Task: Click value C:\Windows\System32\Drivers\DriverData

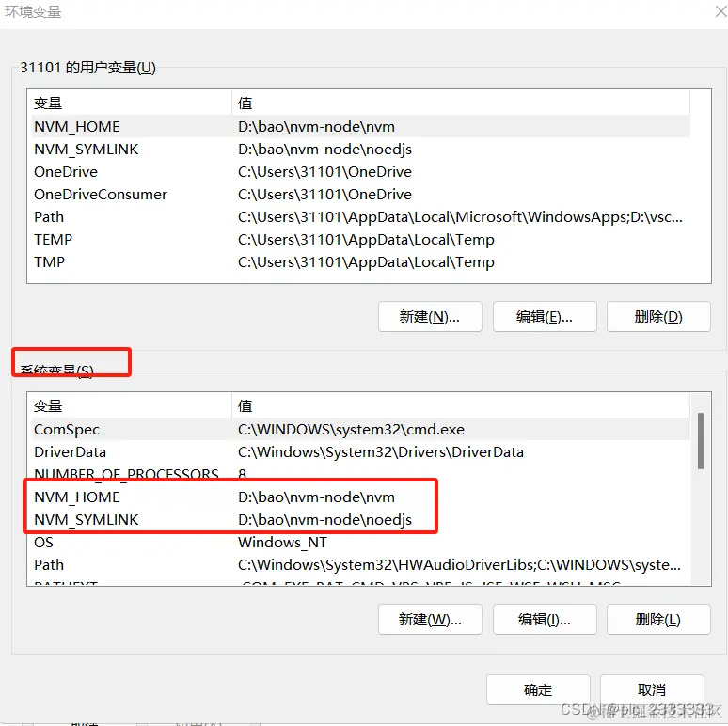Action: [x=381, y=451]
